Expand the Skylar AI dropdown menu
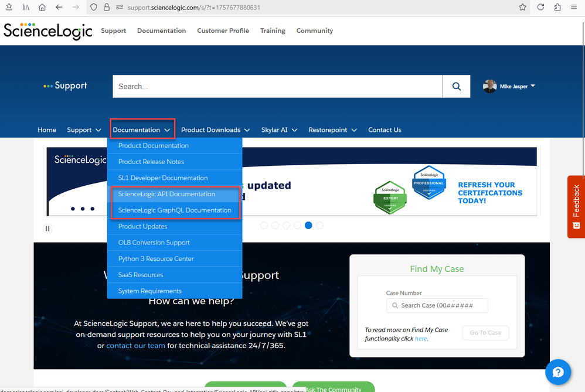The height and width of the screenshot is (392, 585). 279,130
